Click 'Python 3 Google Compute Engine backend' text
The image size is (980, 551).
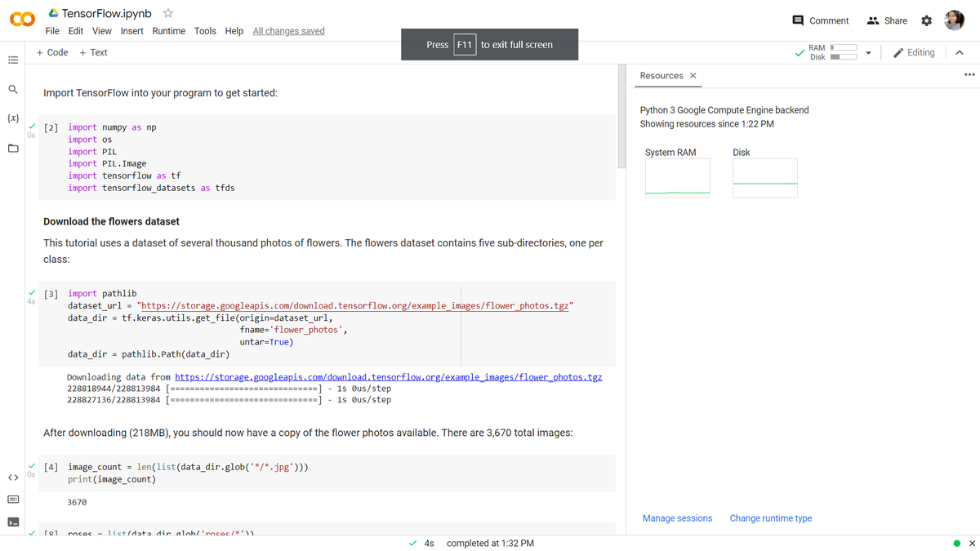tap(724, 110)
